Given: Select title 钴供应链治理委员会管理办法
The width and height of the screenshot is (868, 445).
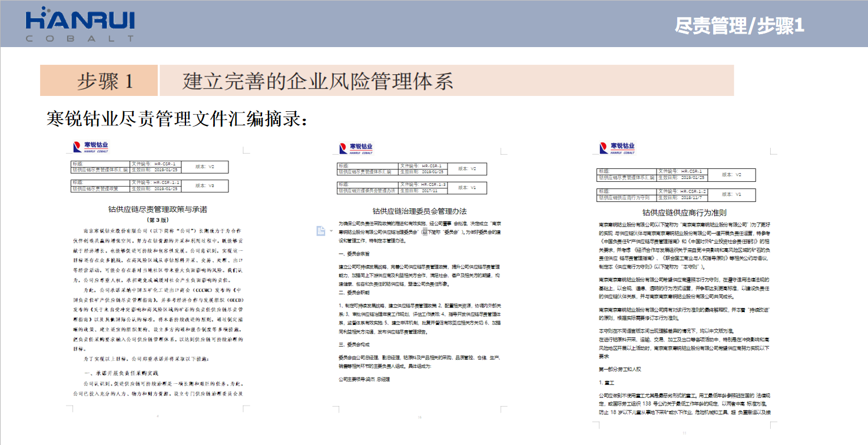Looking at the screenshot, I should 420,211.
